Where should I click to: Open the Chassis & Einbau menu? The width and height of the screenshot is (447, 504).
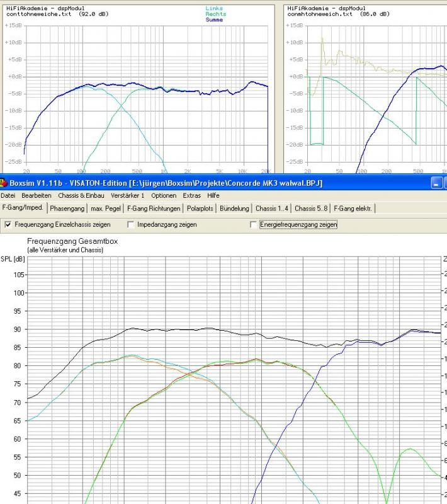(81, 195)
